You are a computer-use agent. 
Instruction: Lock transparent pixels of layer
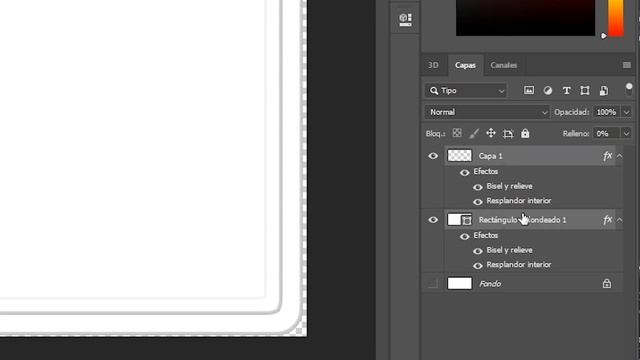coord(457,133)
